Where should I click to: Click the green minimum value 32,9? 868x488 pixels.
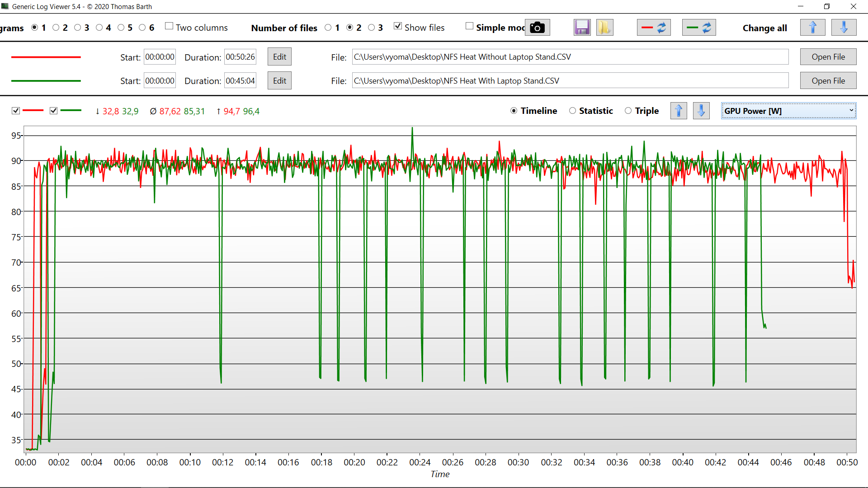point(130,111)
